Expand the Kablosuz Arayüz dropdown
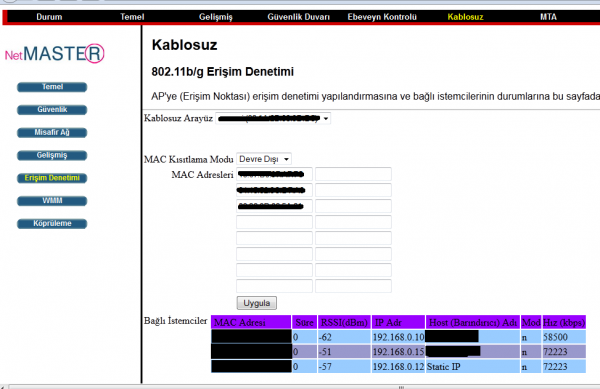Viewport: 600px width, 389px height. pyautogui.click(x=273, y=119)
